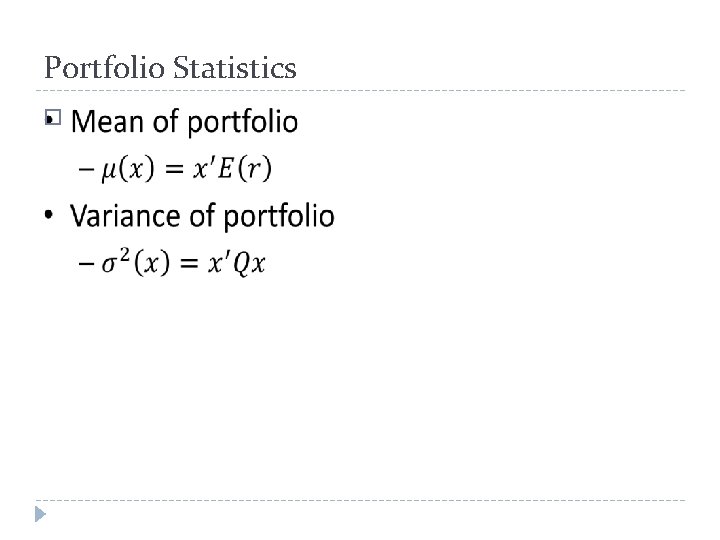Select the word 'Variance' in the second bullet

pos(125,216)
